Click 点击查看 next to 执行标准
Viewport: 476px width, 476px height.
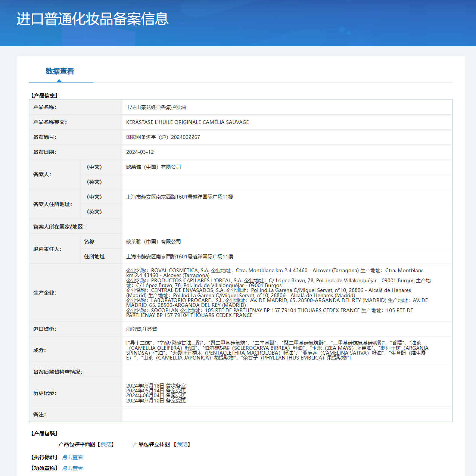pos(72,457)
